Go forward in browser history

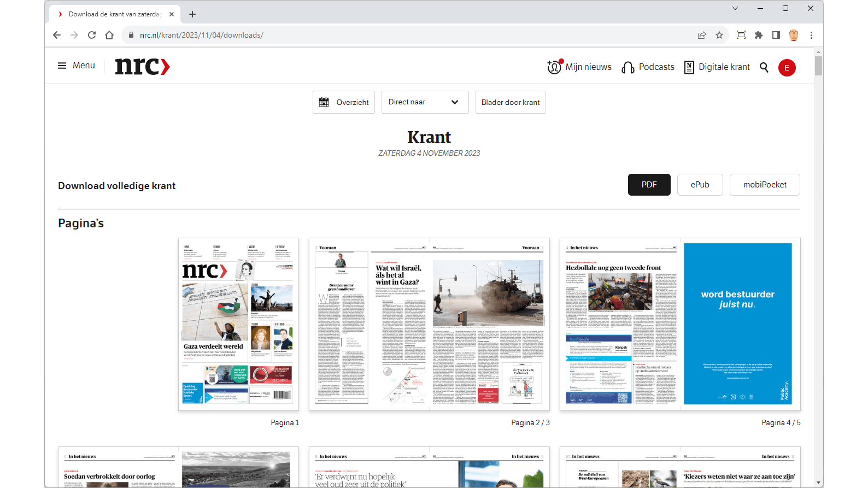click(x=74, y=35)
